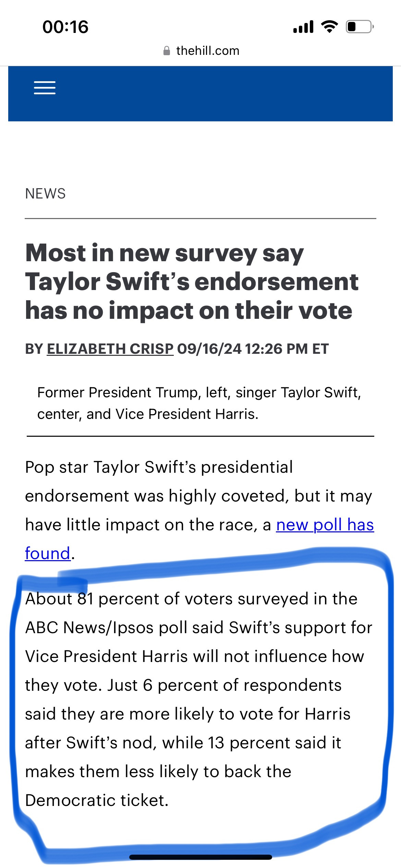Image resolution: width=401 pixels, height=868 pixels.
Task: Tap the thehill.com address text
Action: (208, 51)
